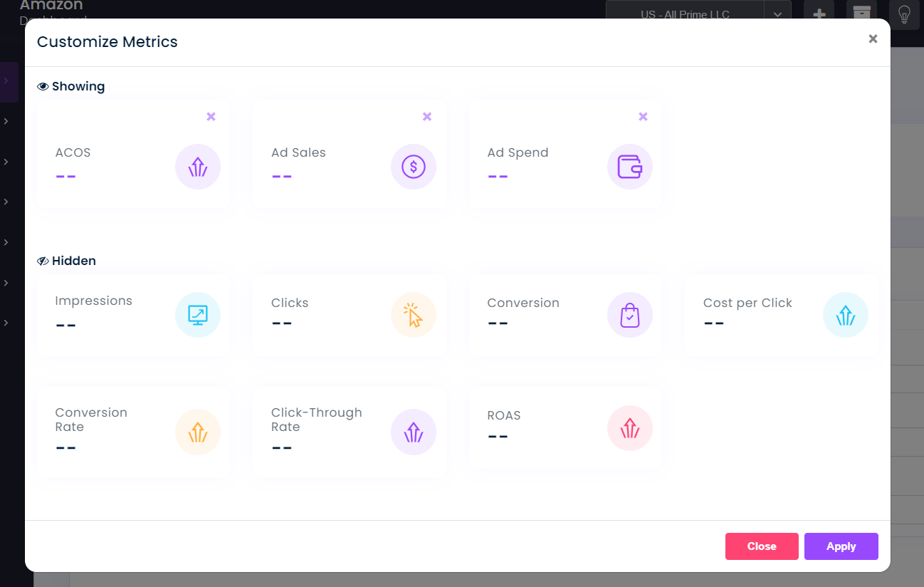924x587 pixels.
Task: Click the Ad Sales label text
Action: point(298,152)
